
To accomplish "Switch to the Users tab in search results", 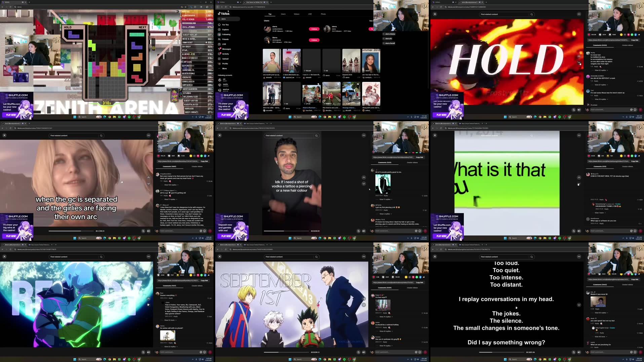I will click(x=283, y=14).
